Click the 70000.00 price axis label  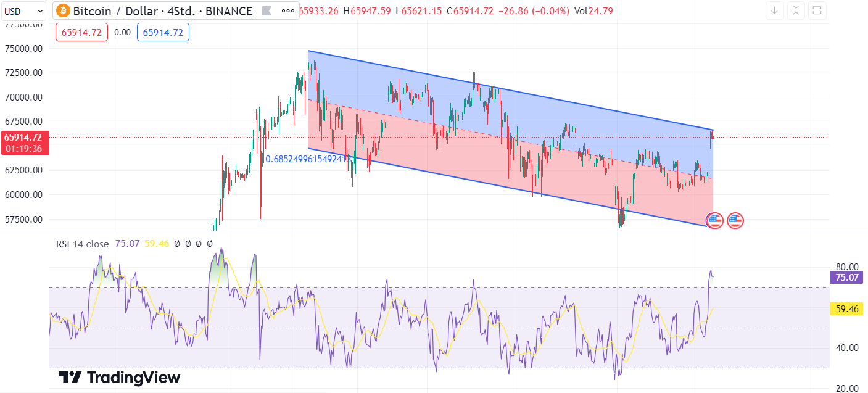pos(25,97)
